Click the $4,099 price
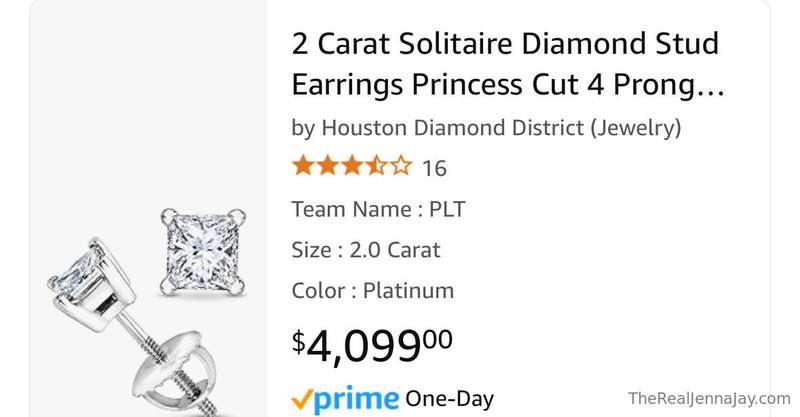800x417 pixels. 365,344
